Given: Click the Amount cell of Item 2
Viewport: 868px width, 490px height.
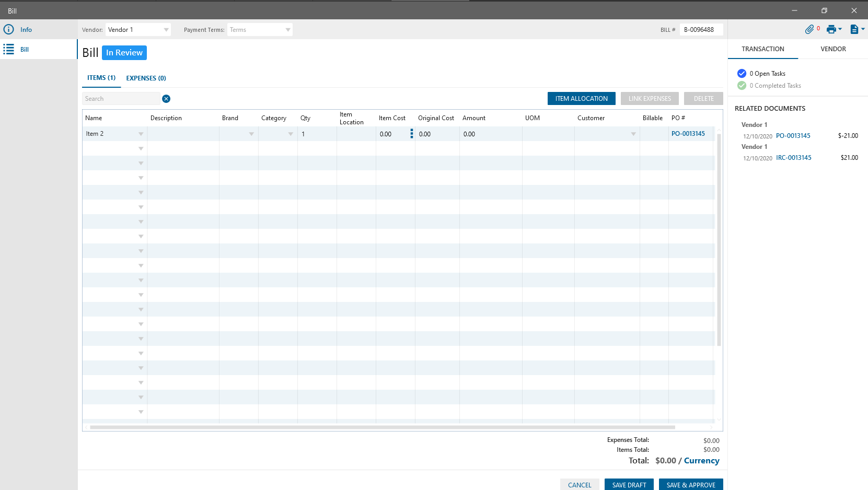Looking at the screenshot, I should (x=491, y=134).
